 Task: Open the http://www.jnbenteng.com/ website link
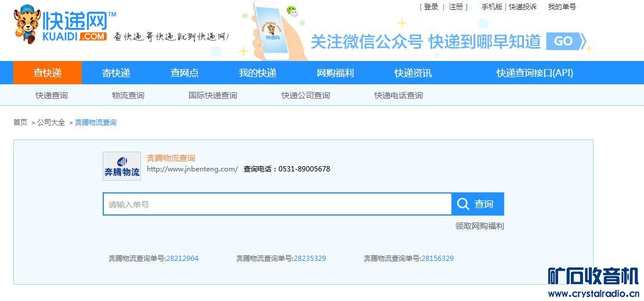pos(192,169)
